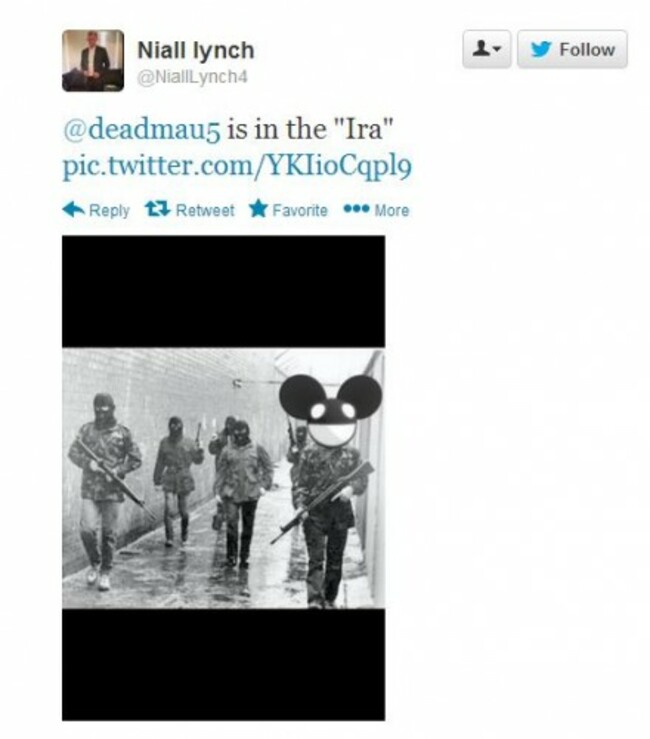Click the Niall lynch profile avatar
This screenshot has height=739, width=650.
(93, 60)
